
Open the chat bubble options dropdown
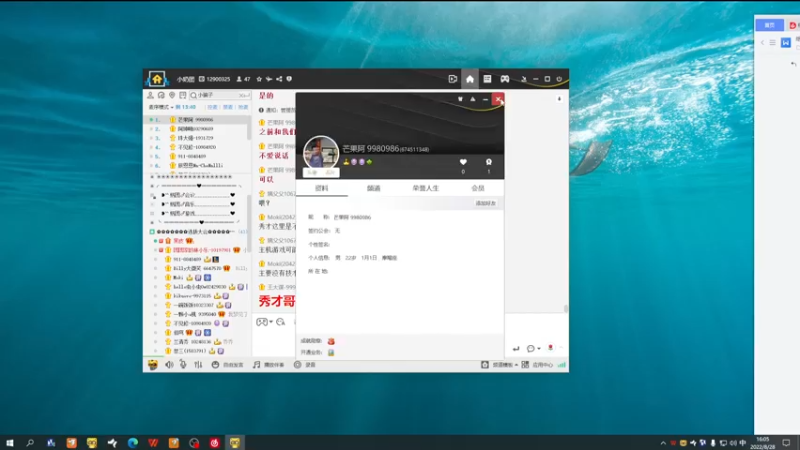coord(533,348)
